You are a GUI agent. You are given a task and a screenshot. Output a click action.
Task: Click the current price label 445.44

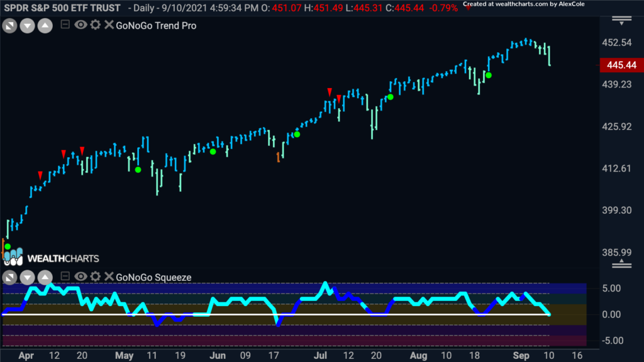[x=621, y=65]
